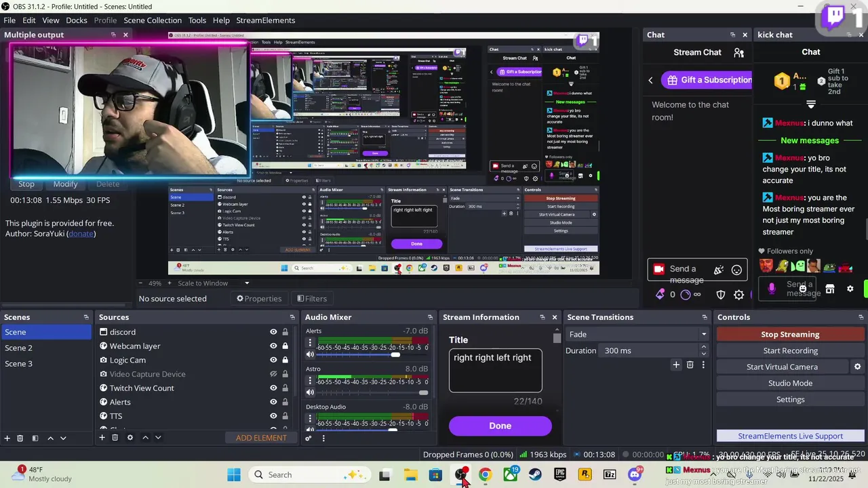Move the source down in the Sources list
This screenshot has width=868, height=488.
coord(158,438)
